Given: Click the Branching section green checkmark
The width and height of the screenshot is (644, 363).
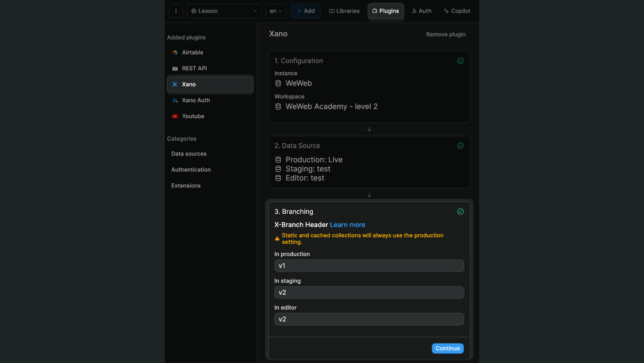Looking at the screenshot, I should (x=460, y=211).
